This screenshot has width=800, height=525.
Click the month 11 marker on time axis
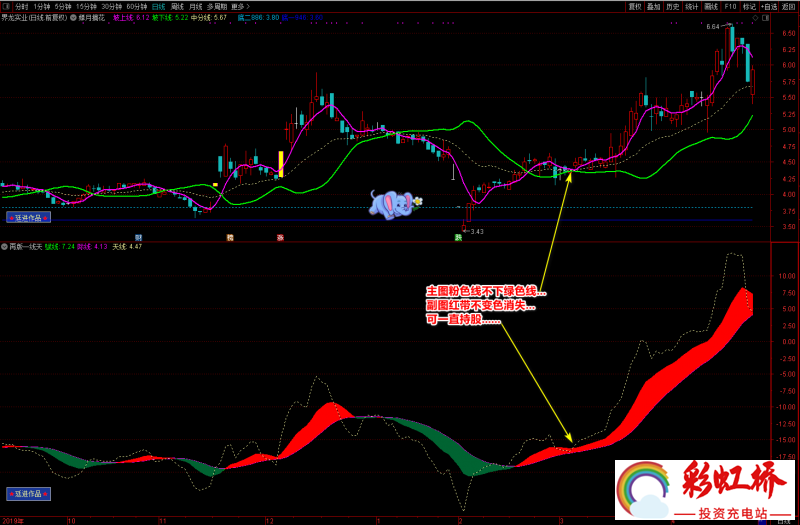[x=162, y=521]
